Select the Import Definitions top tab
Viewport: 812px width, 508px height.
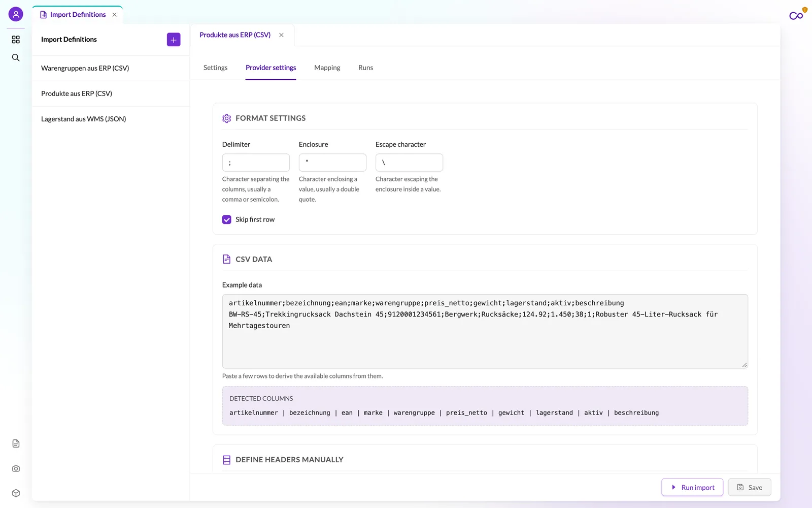point(78,15)
